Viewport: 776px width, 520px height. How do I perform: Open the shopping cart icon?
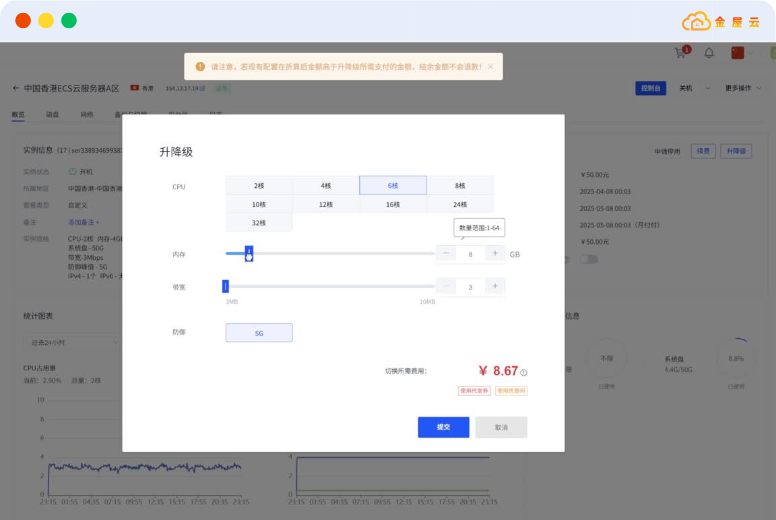pyautogui.click(x=681, y=53)
